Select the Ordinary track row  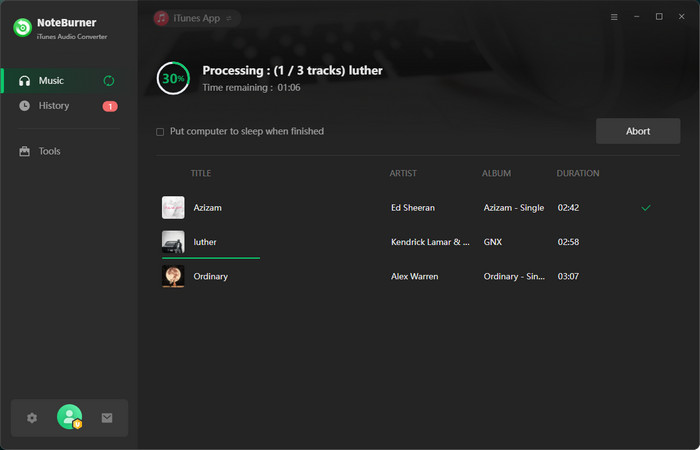[x=400, y=276]
